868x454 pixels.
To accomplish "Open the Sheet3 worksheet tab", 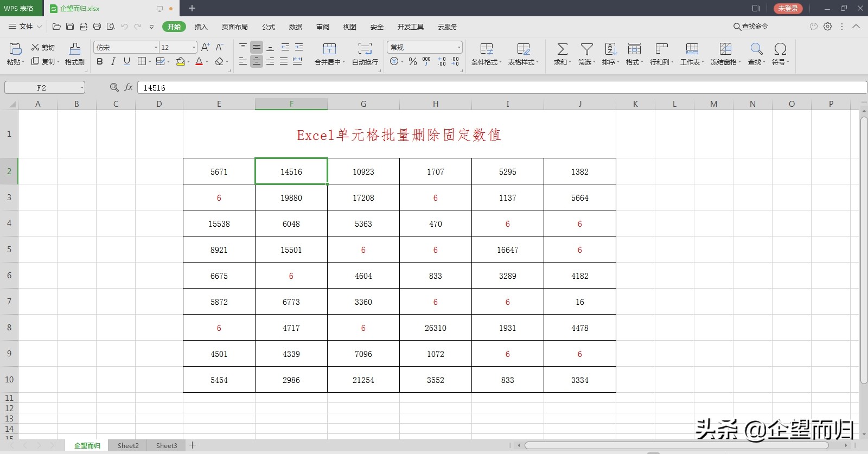I will (x=167, y=445).
